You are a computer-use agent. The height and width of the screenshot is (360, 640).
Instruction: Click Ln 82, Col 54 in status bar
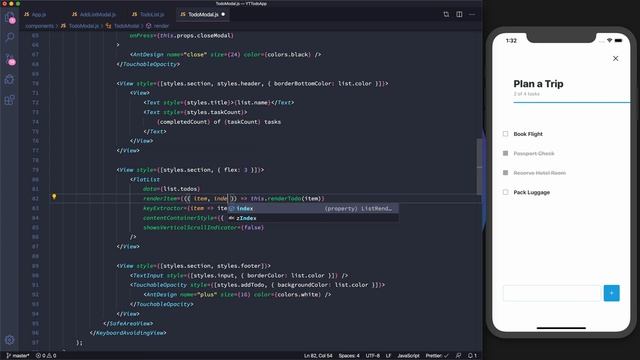[318, 356]
